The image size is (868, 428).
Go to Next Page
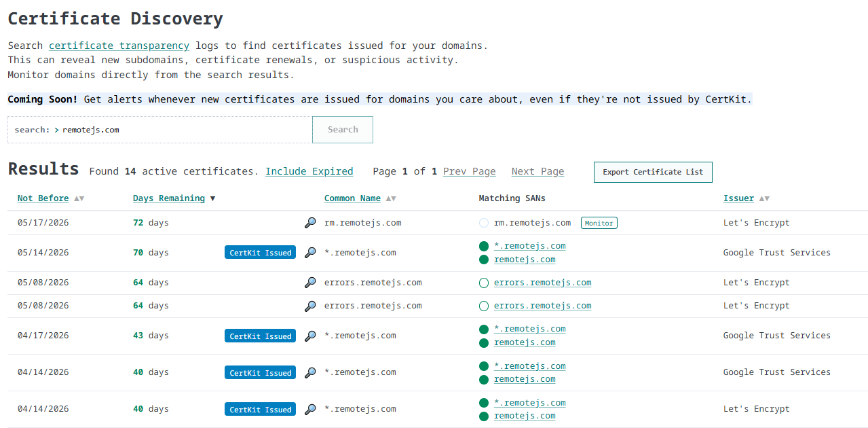click(x=537, y=171)
